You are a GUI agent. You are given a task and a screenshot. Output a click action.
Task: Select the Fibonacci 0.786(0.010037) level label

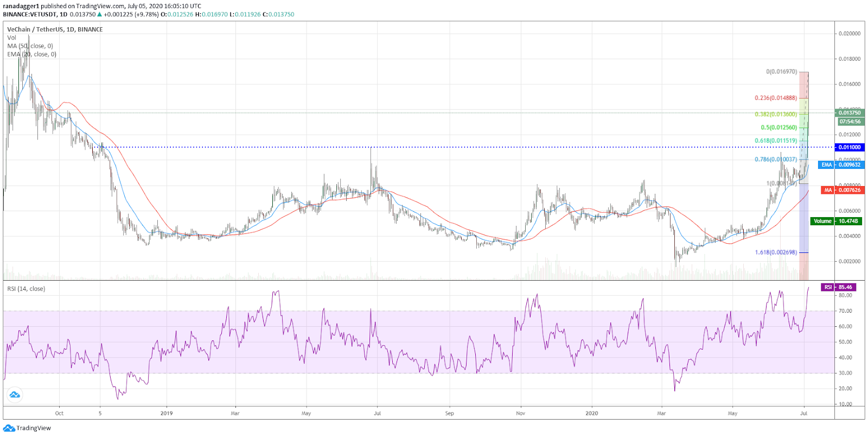(776, 160)
